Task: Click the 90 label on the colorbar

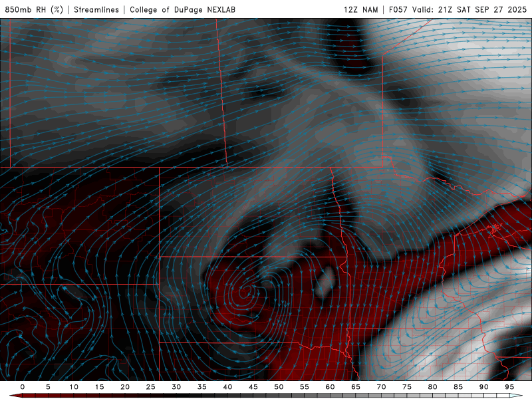Action: click(483, 387)
